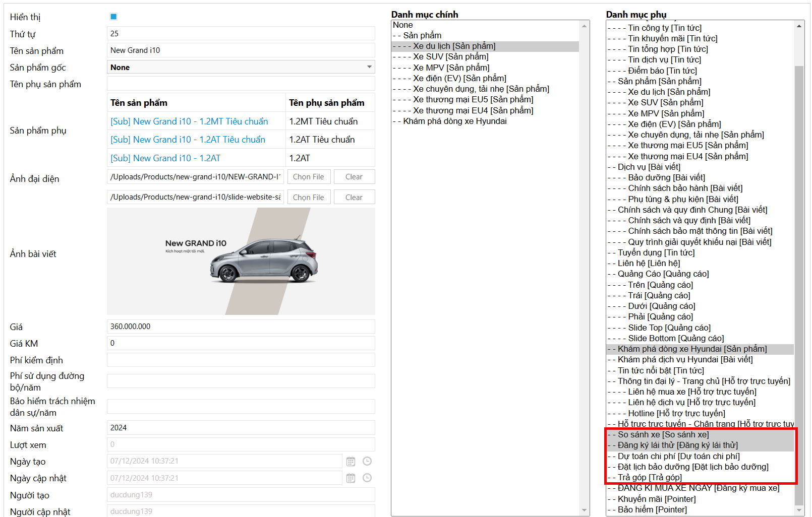
Task: Click Chọn File for the slide-website image
Action: pos(308,198)
